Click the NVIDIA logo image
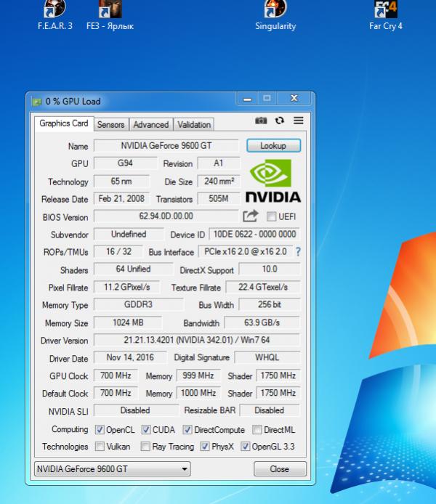 (x=273, y=181)
